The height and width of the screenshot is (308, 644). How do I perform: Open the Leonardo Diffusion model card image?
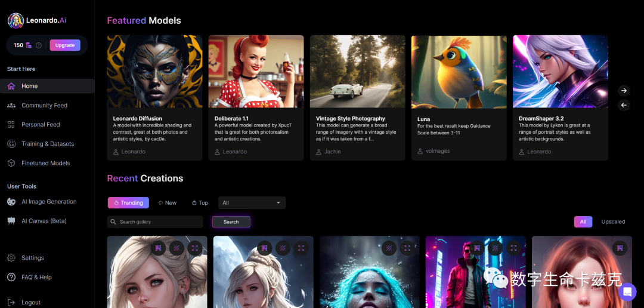coord(155,72)
